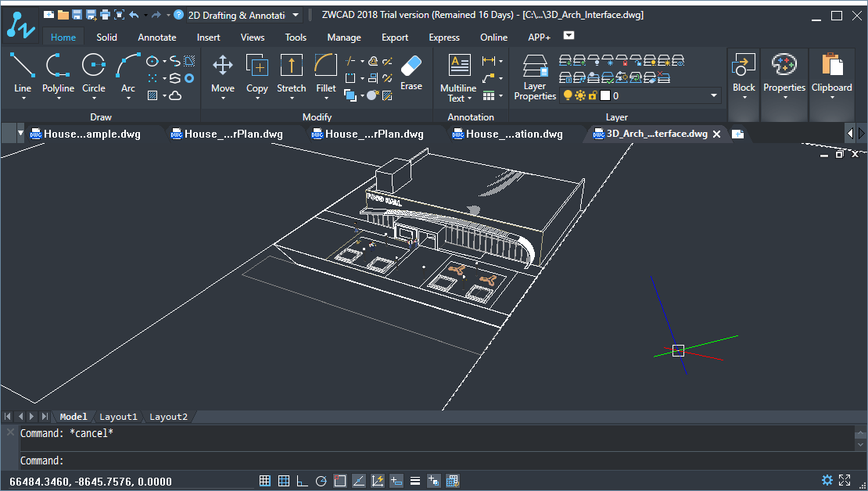Activate the Circle tool
The width and height of the screenshot is (868, 491).
(94, 72)
